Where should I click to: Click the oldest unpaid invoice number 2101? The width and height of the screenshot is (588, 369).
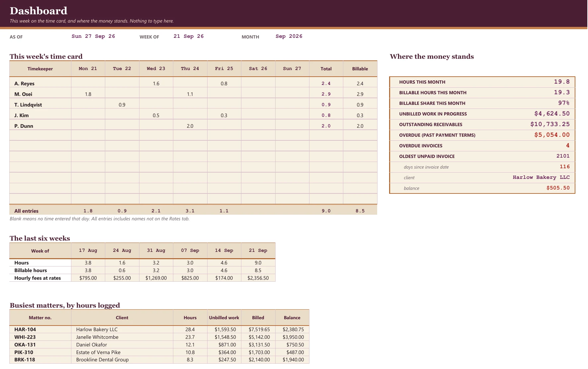coord(563,156)
